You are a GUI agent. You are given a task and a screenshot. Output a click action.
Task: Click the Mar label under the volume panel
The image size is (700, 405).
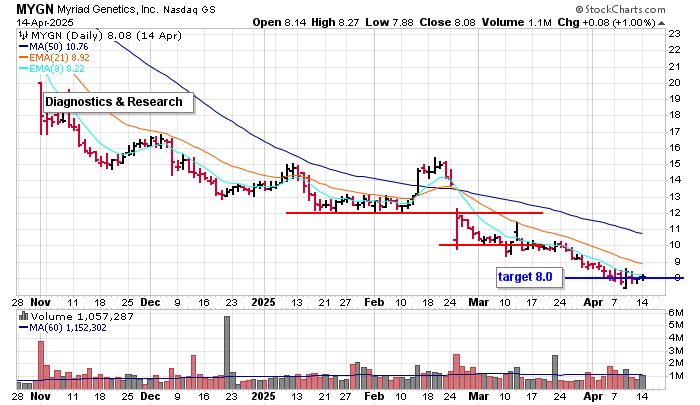(479, 397)
